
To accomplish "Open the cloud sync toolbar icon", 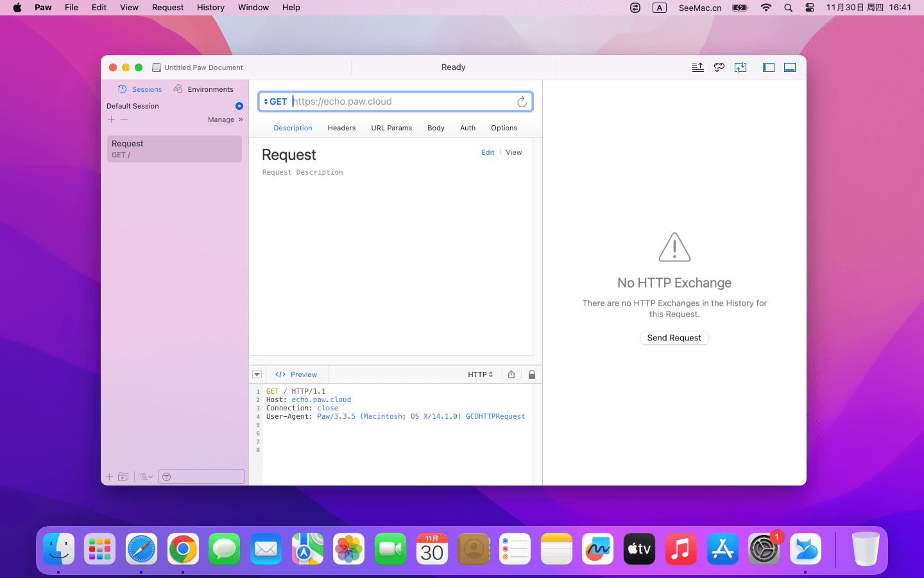I will pyautogui.click(x=719, y=67).
